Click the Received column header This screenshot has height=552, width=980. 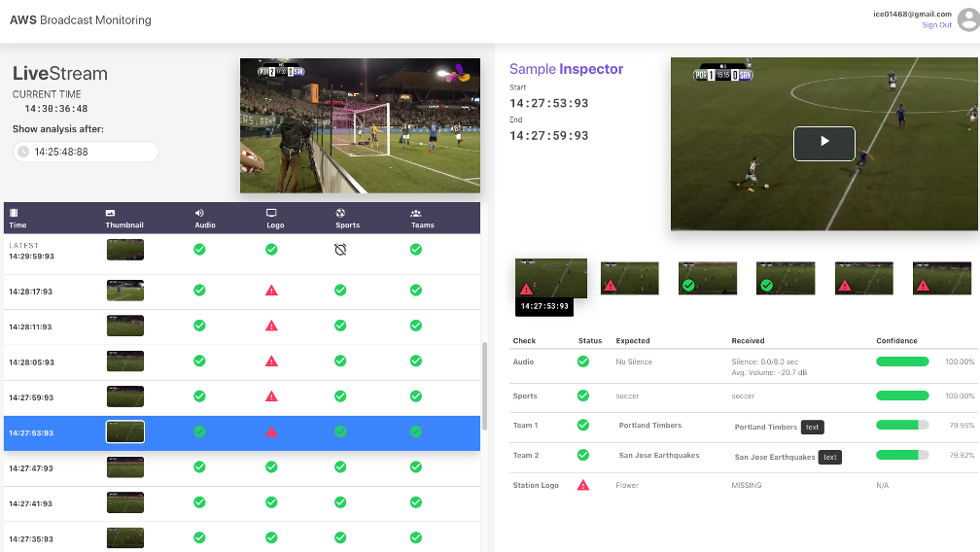(x=748, y=341)
